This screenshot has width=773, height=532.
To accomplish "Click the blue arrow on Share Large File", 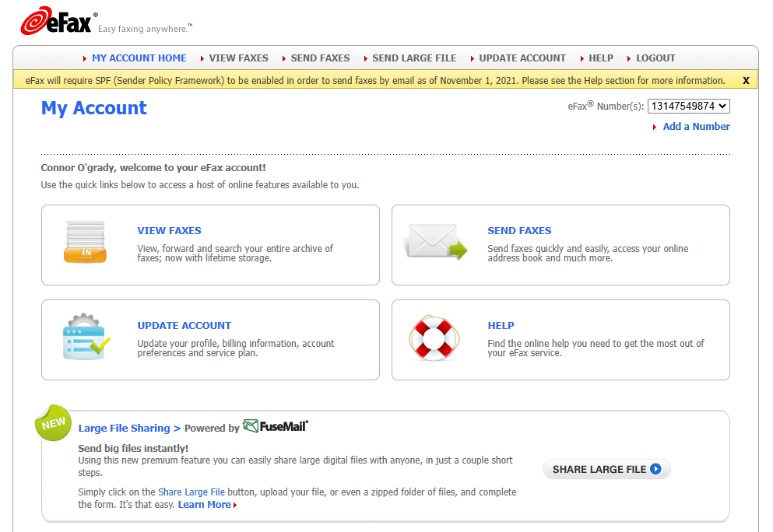I will (x=655, y=469).
